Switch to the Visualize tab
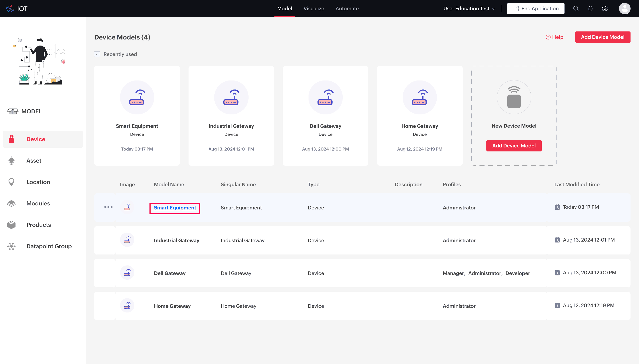This screenshot has height=364, width=639. pos(313,9)
